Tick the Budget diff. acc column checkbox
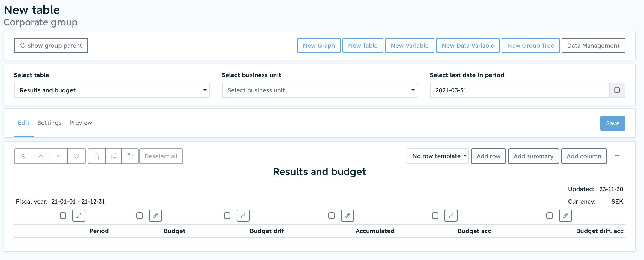 550,216
